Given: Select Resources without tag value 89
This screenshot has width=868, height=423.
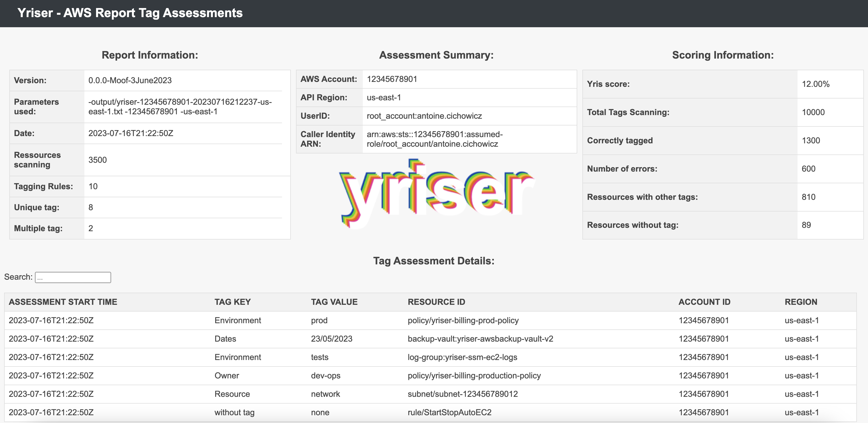Looking at the screenshot, I should (x=806, y=225).
